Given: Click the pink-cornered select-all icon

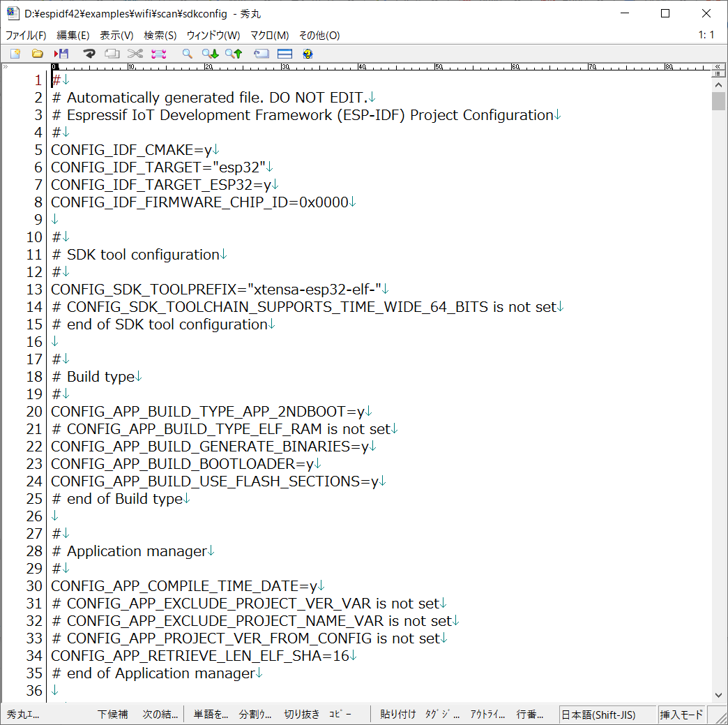Looking at the screenshot, I should click(x=159, y=54).
